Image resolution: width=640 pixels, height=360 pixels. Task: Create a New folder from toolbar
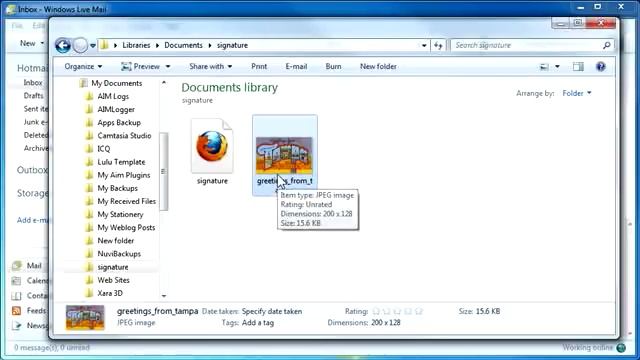tap(378, 67)
